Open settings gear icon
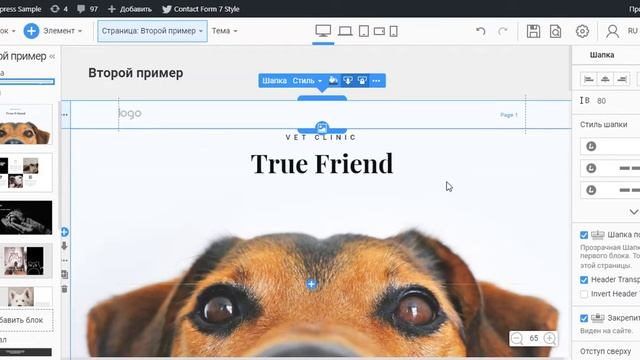Image resolution: width=640 pixels, height=360 pixels. click(x=582, y=31)
